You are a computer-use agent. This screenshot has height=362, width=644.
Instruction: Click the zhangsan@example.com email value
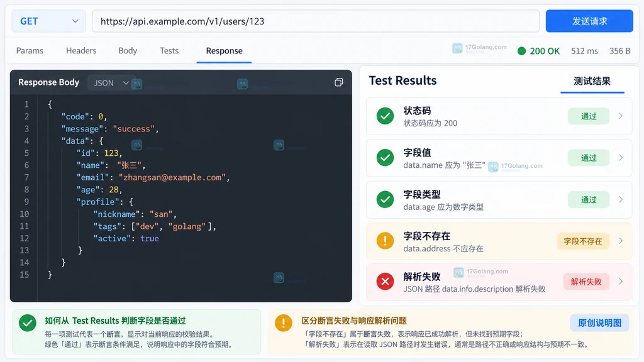[172, 177]
